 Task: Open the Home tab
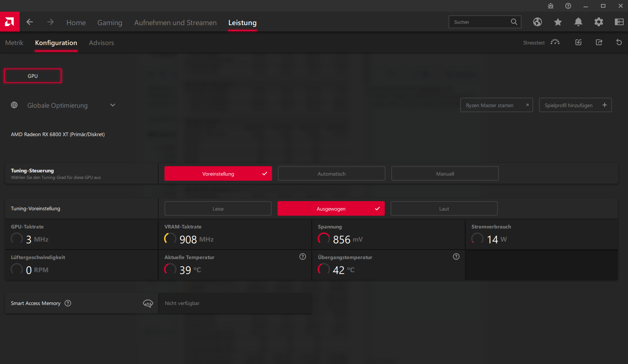point(76,23)
